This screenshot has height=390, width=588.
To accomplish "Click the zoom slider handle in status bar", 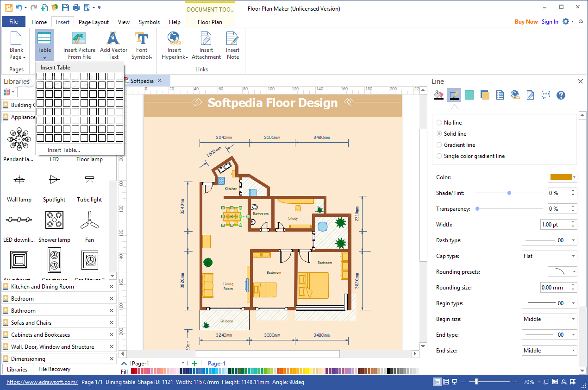I will (476, 382).
